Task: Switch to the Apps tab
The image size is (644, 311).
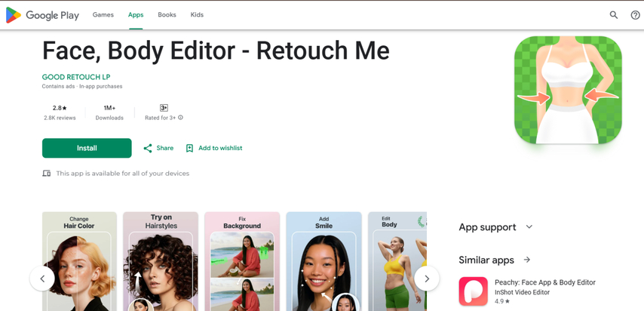Action: tap(136, 15)
